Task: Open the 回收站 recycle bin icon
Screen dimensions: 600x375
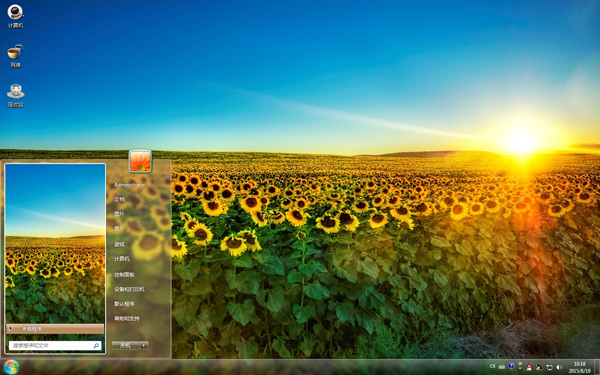Action: point(15,95)
